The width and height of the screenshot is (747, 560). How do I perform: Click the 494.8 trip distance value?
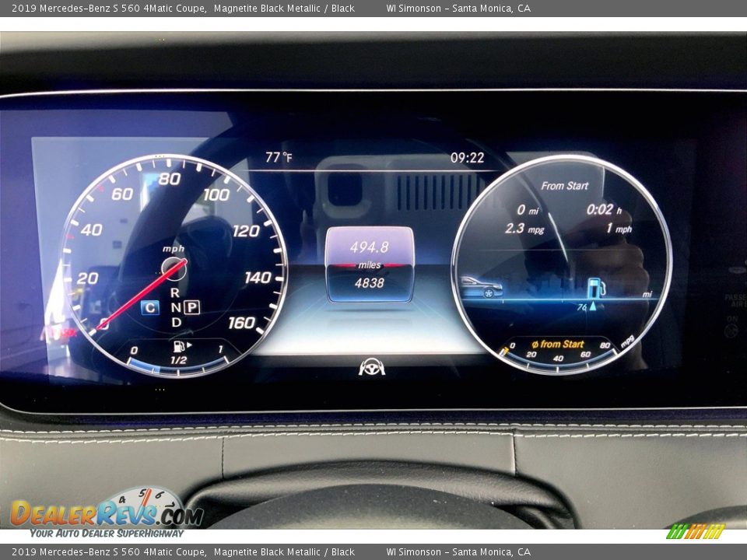point(369,247)
